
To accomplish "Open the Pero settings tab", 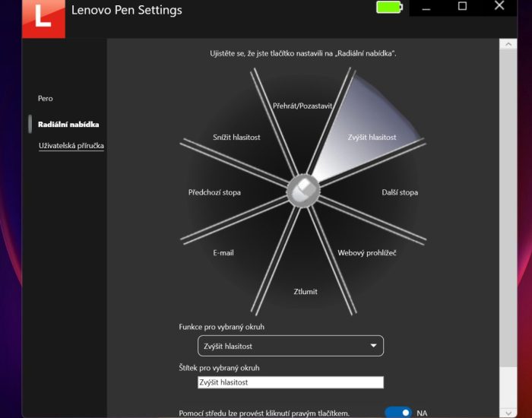I will pyautogui.click(x=46, y=99).
